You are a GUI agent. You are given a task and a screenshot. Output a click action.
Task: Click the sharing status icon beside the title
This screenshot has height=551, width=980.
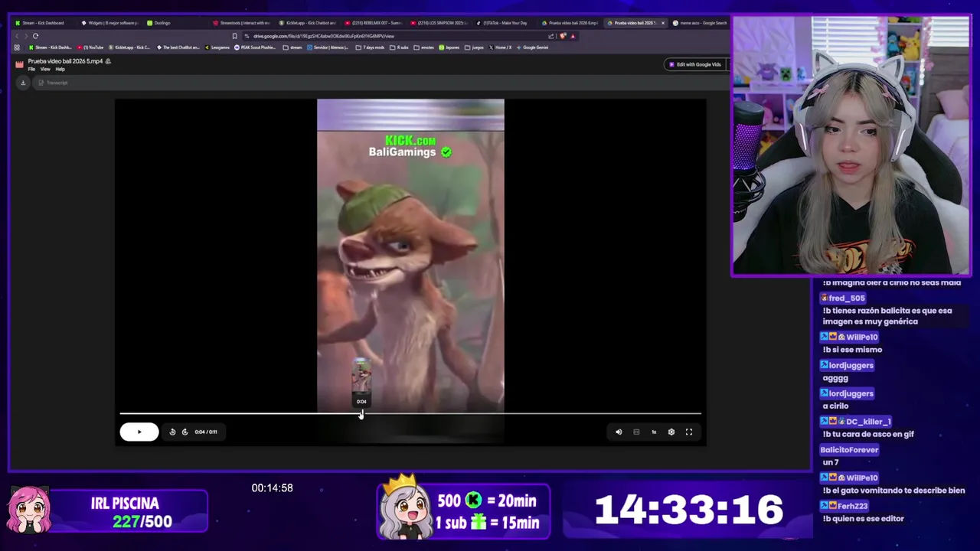pyautogui.click(x=108, y=61)
